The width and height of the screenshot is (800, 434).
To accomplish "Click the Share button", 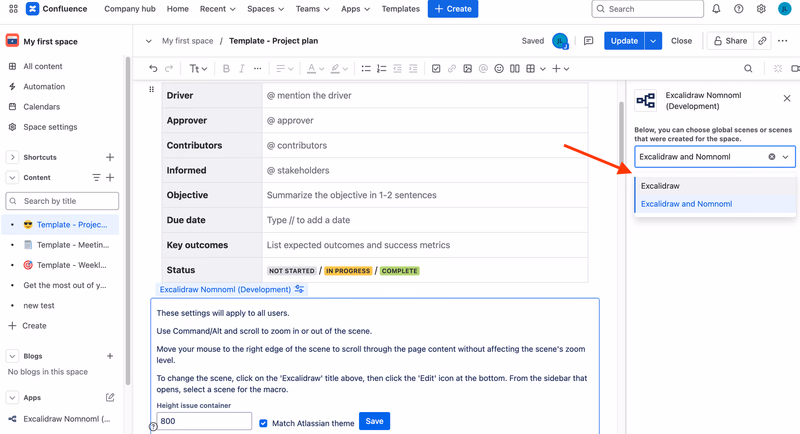I will coord(730,41).
